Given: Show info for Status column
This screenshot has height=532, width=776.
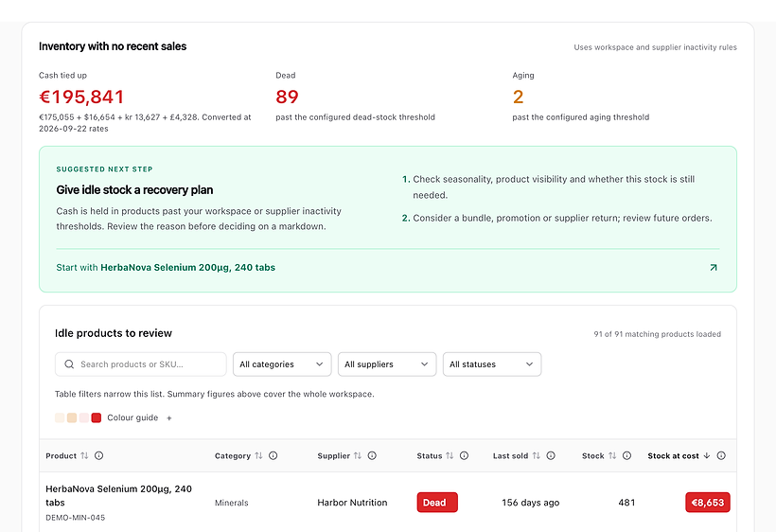Looking at the screenshot, I should tap(465, 455).
